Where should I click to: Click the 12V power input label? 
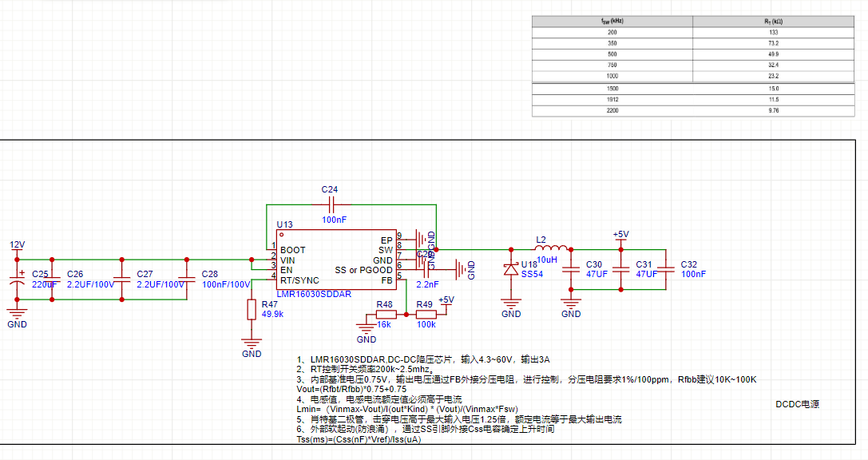[18, 244]
